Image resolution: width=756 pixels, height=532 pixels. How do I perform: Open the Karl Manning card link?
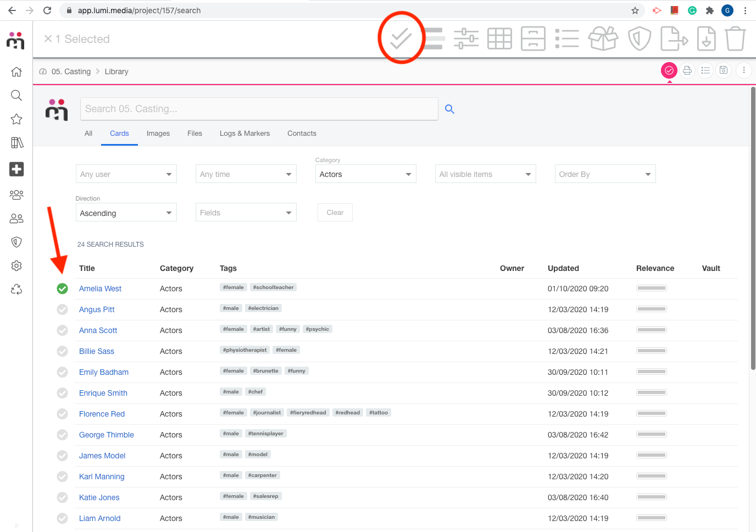tap(102, 476)
